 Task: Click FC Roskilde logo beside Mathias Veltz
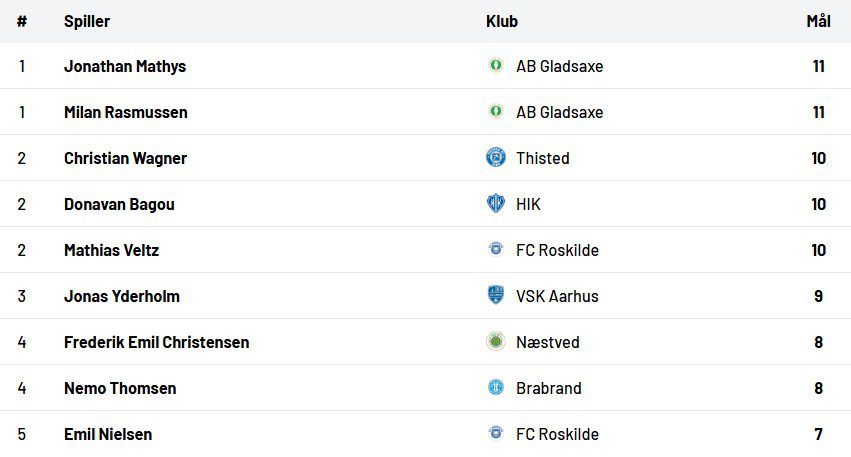coord(495,250)
